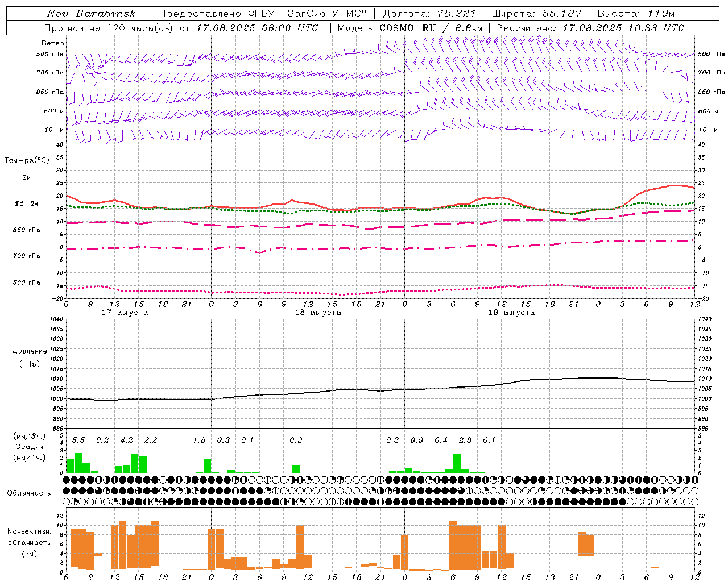The width and height of the screenshot is (728, 582).
Task: Click the 3-hour precipitation value '2.9'
Action: pyautogui.click(x=465, y=440)
